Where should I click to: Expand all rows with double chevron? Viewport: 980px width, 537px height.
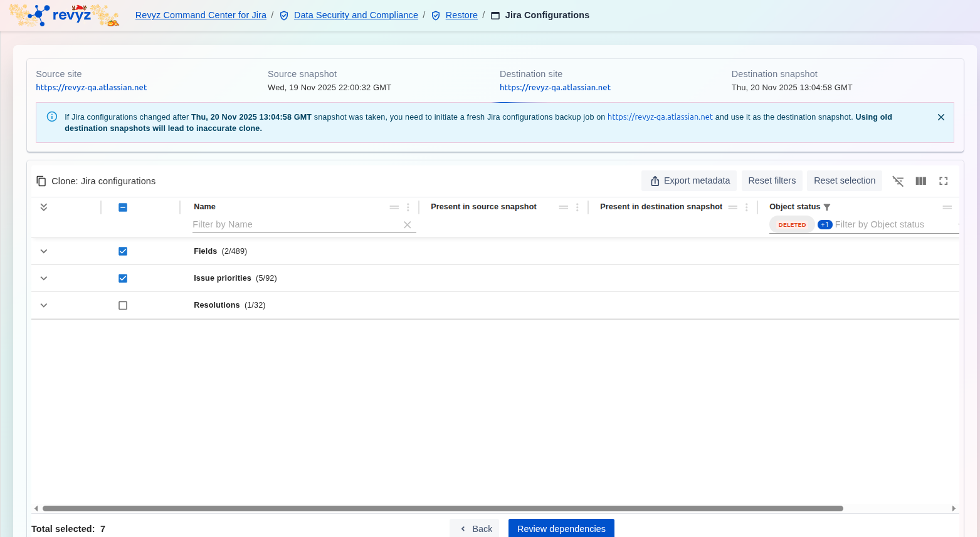[x=44, y=207]
